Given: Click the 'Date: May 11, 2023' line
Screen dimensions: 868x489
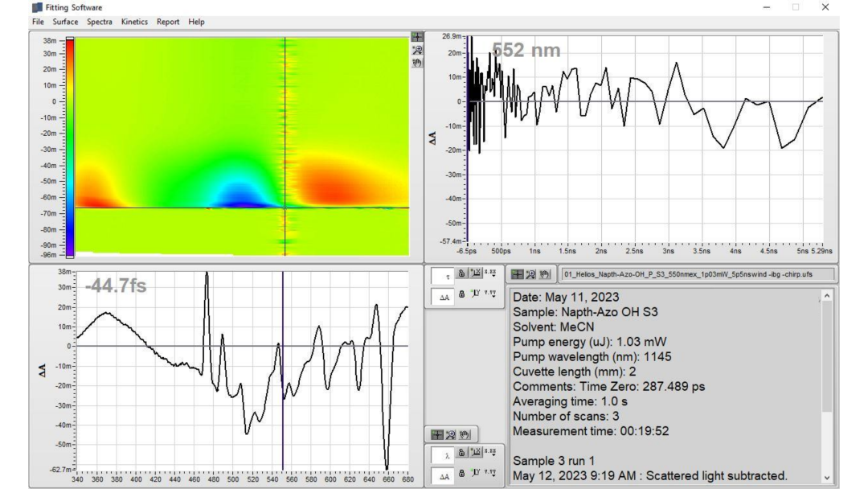Looking at the screenshot, I should click(x=566, y=298).
